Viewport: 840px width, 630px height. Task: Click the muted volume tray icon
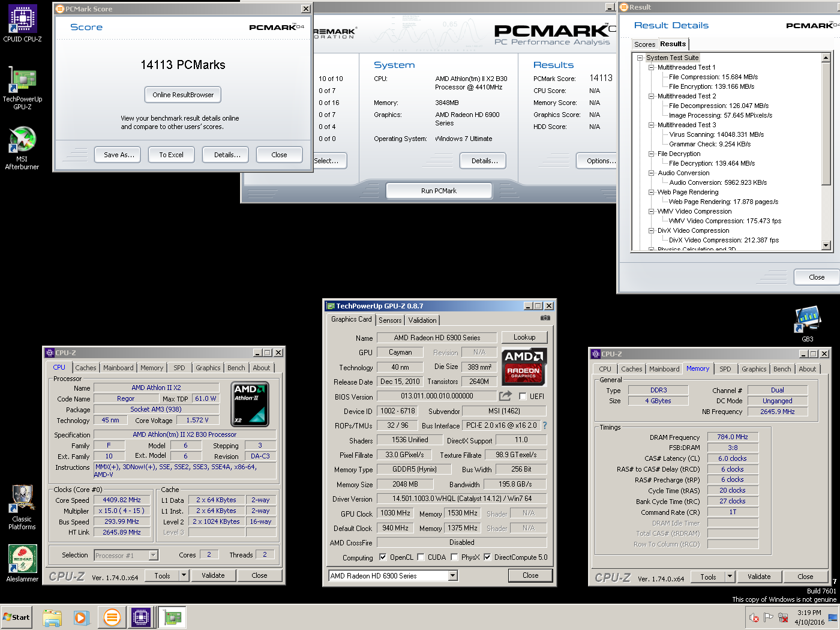click(x=754, y=617)
